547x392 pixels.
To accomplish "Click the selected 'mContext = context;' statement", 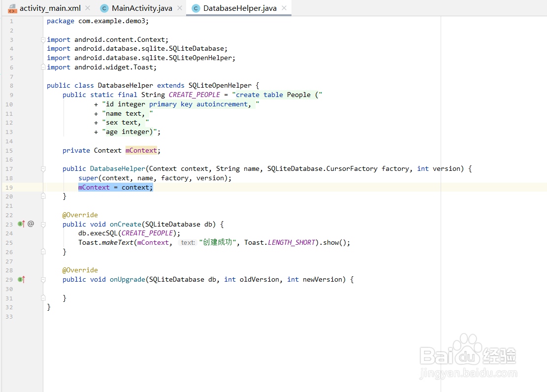I will tap(116, 188).
